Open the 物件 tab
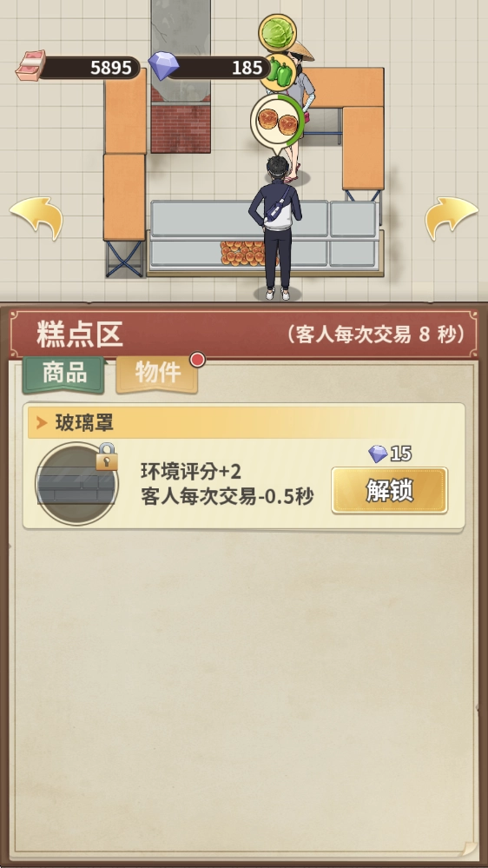This screenshot has width=488, height=868. click(x=157, y=374)
